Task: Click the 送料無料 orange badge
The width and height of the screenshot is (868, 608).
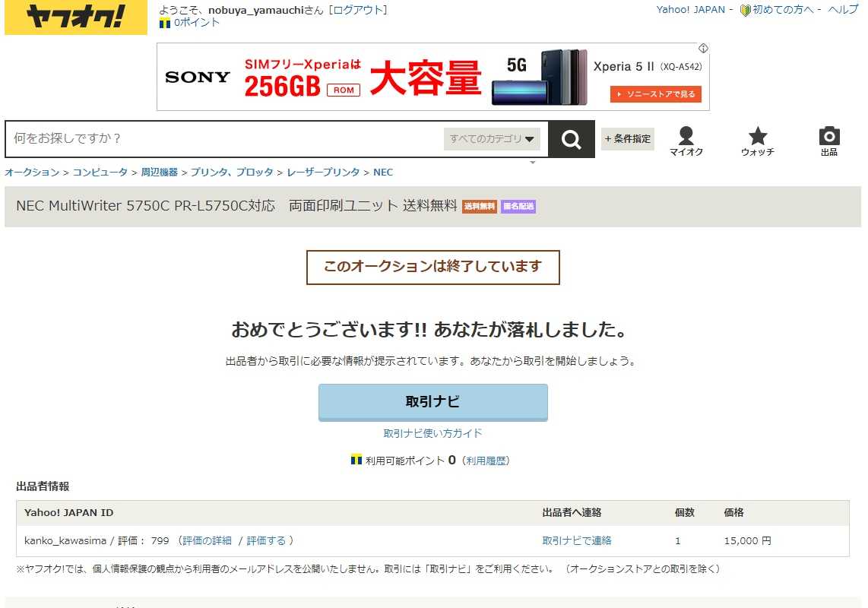Action: (480, 207)
